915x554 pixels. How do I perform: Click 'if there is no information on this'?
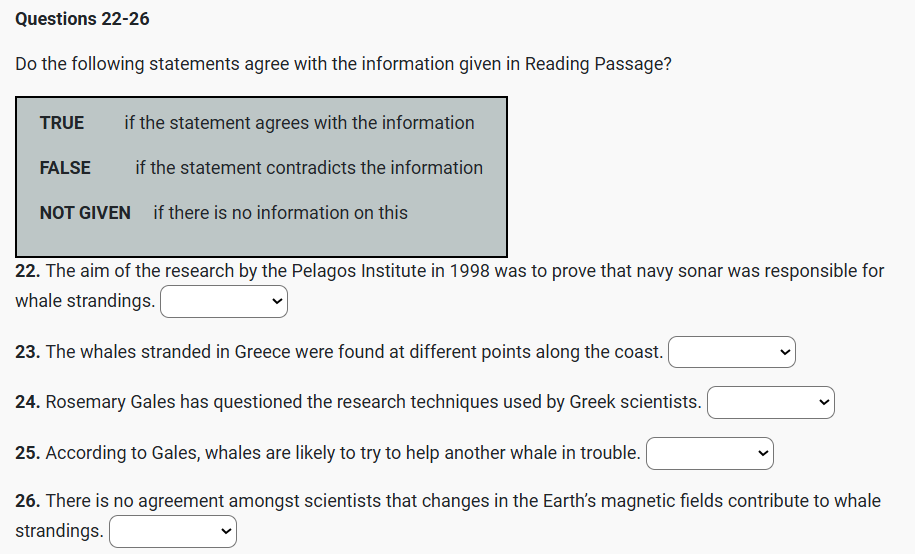(280, 213)
